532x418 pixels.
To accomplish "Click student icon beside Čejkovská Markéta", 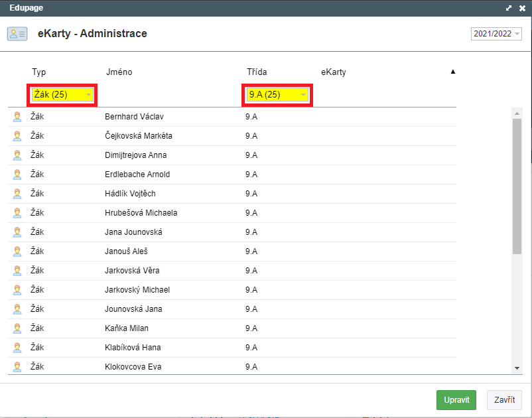I will (17, 136).
